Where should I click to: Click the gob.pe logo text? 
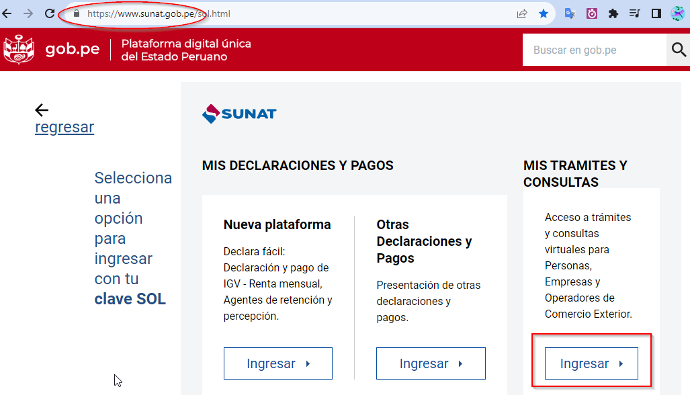[x=72, y=49]
